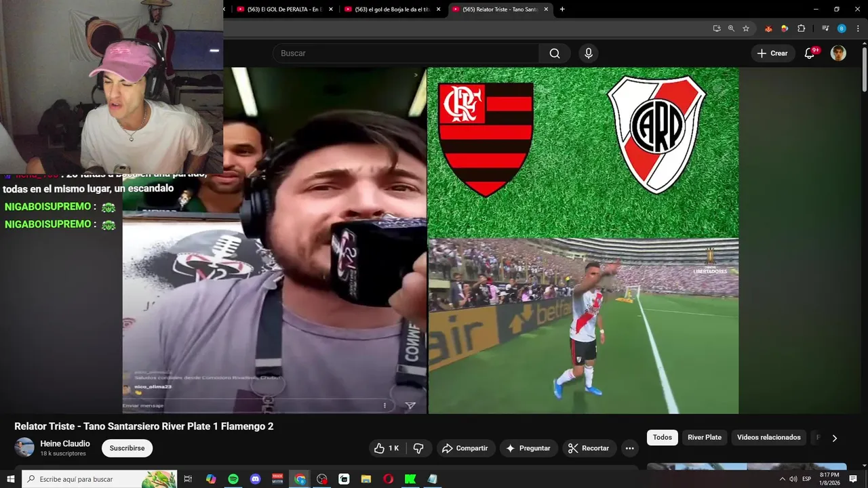Open the colorful circles browser extension
This screenshot has width=868, height=488.
[x=785, y=28]
